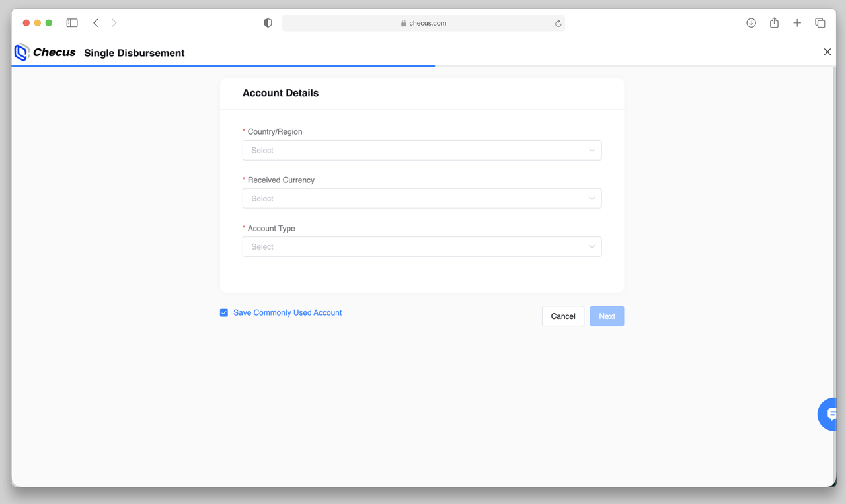Screen dimensions: 846x504
Task: Open the Account Type dropdown
Action: [422, 246]
